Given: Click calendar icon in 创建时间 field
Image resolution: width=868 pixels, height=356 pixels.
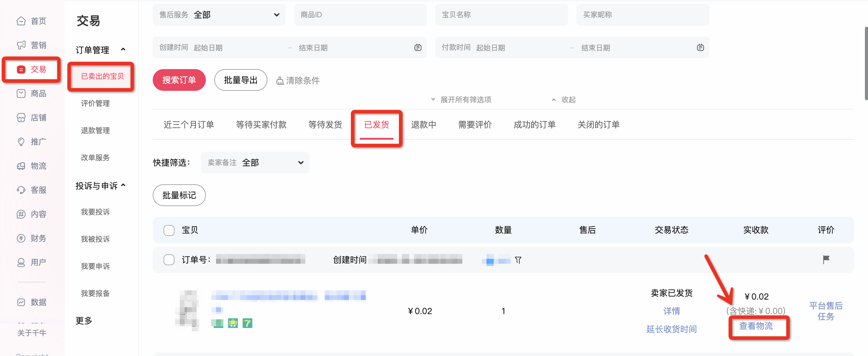Looking at the screenshot, I should pos(418,47).
